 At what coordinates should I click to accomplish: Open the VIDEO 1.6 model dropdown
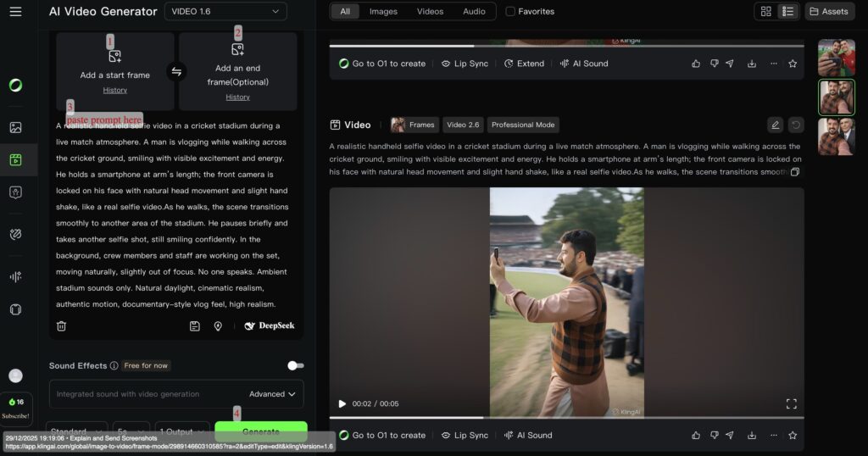(x=225, y=12)
